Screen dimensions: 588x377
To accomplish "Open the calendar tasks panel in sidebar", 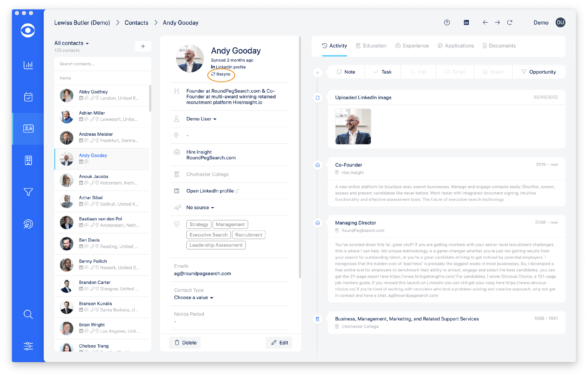I will coord(28,97).
